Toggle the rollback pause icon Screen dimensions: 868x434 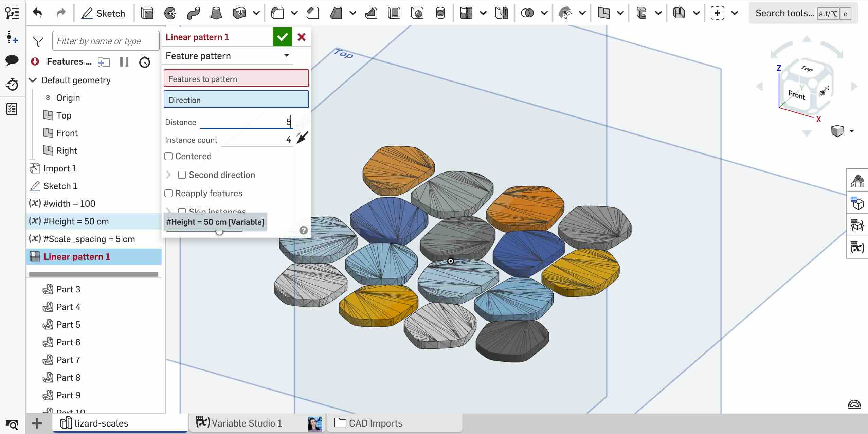click(124, 62)
